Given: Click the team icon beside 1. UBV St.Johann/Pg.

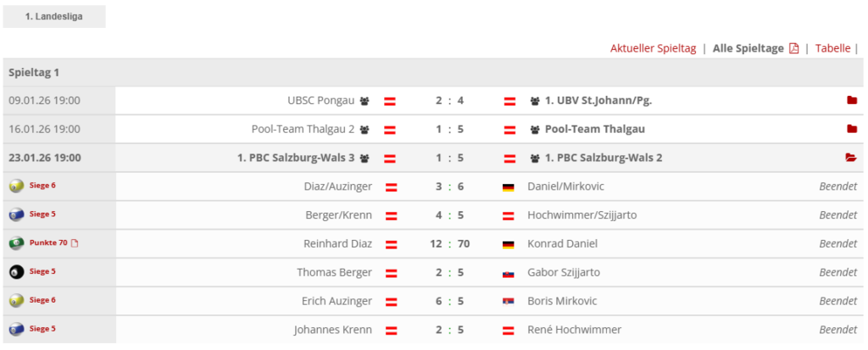Looking at the screenshot, I should (535, 101).
